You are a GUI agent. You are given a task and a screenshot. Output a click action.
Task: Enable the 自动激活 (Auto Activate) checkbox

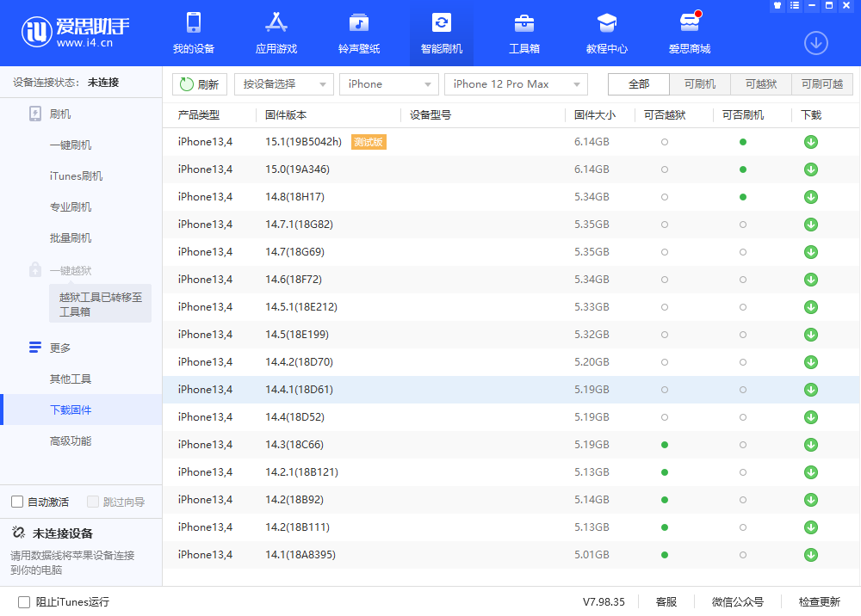coord(16,501)
